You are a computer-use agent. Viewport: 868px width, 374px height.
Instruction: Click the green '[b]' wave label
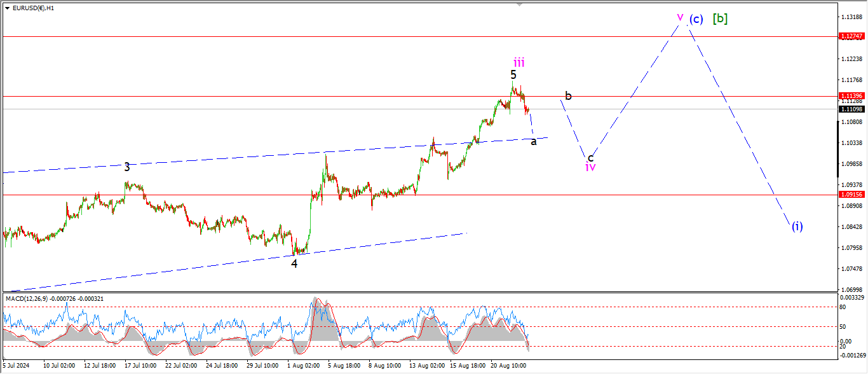click(720, 18)
